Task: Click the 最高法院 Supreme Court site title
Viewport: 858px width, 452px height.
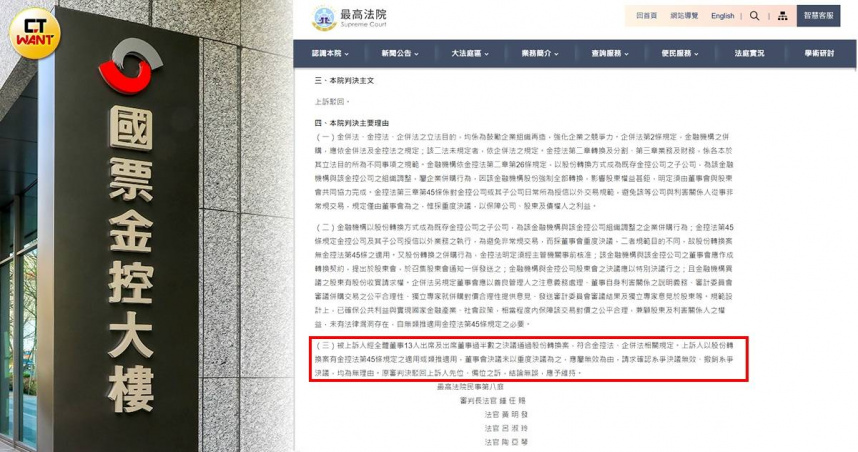Action: (x=363, y=18)
